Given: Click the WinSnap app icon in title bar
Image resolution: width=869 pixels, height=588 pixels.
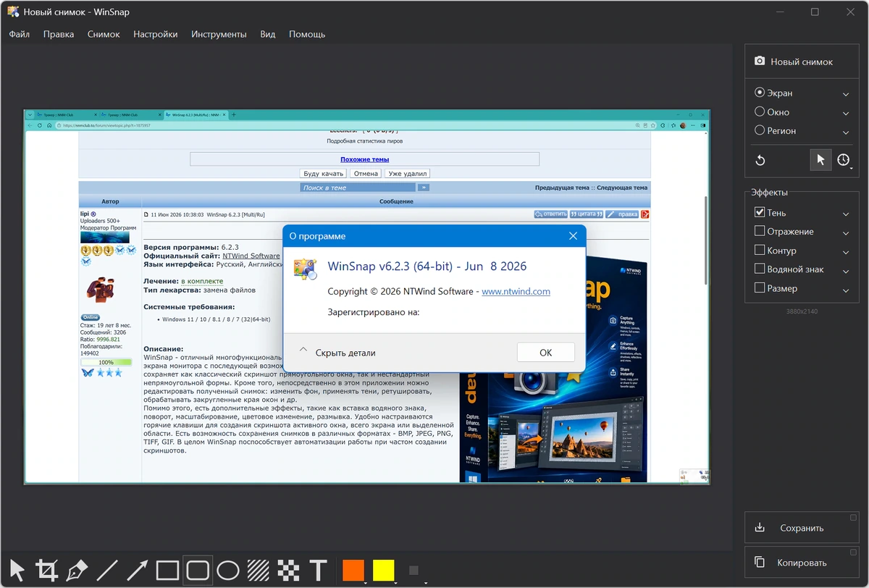Looking at the screenshot, I should [x=13, y=12].
